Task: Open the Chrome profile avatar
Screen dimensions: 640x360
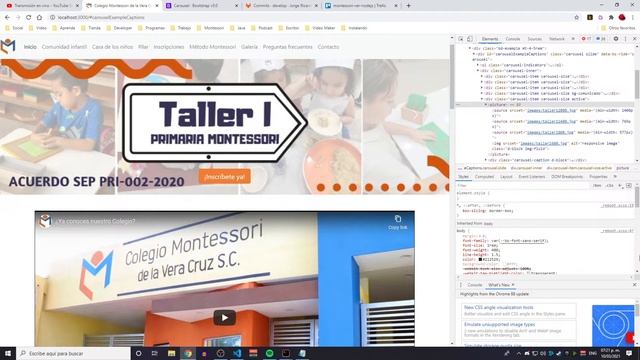Action: click(x=622, y=18)
